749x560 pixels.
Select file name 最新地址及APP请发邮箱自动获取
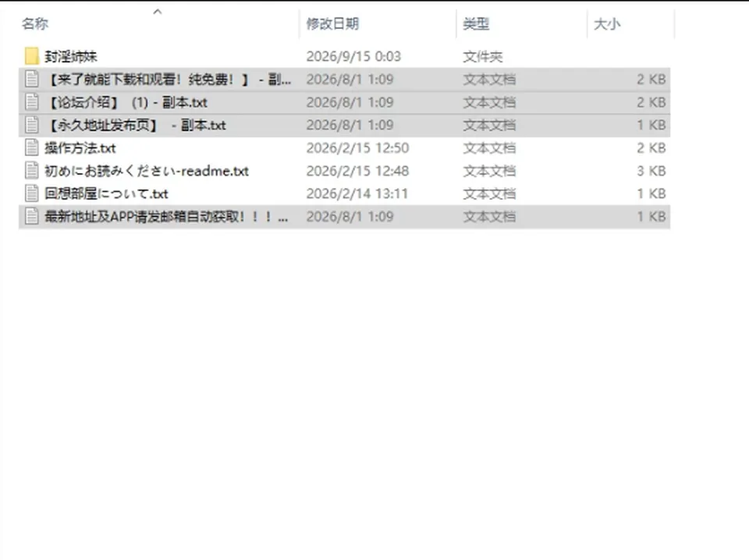coord(167,217)
